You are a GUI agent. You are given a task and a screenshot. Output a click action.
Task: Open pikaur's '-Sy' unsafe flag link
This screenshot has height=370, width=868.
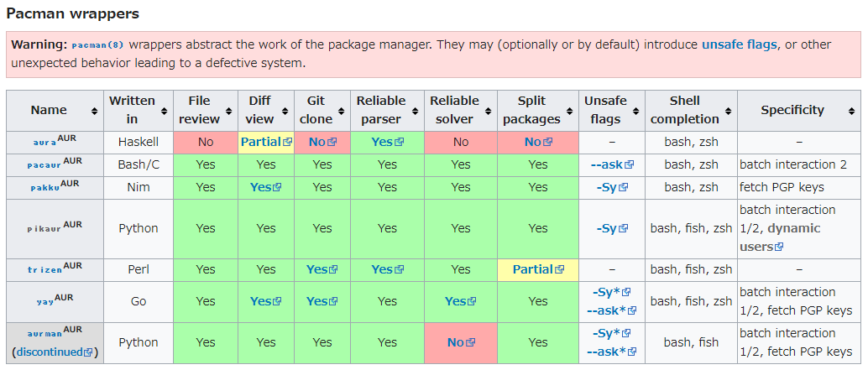tap(612, 228)
